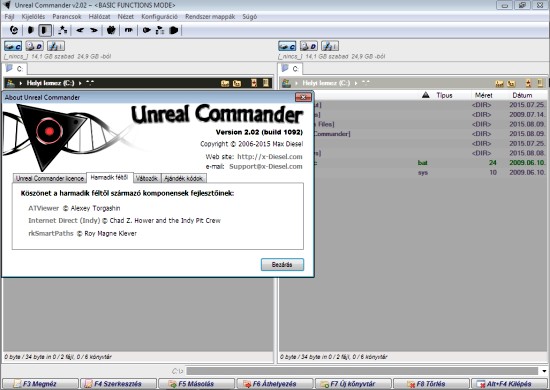Click the Alt+F4 Kilépés button
550x390 pixels.
(509, 384)
